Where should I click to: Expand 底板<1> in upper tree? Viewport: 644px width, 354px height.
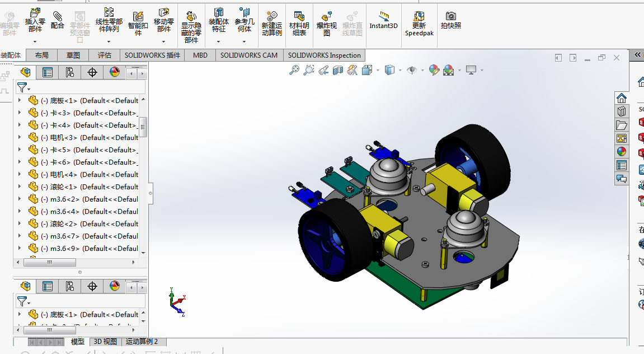coord(20,100)
